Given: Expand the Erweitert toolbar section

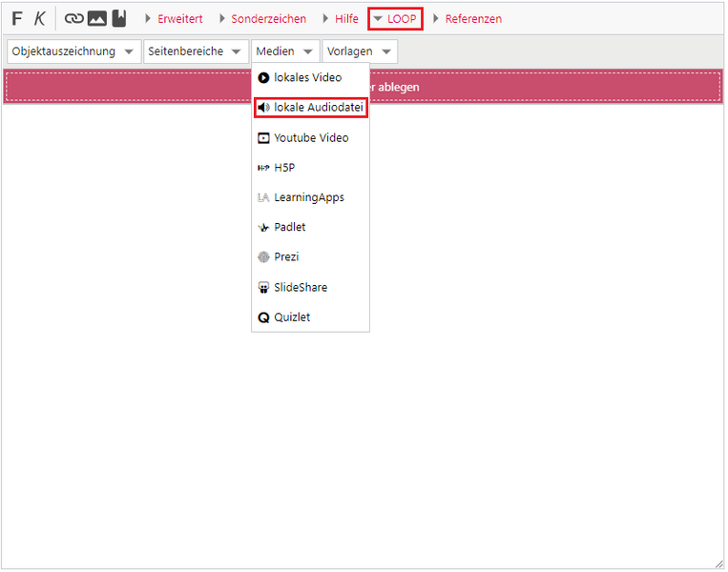Looking at the screenshot, I should (x=174, y=18).
